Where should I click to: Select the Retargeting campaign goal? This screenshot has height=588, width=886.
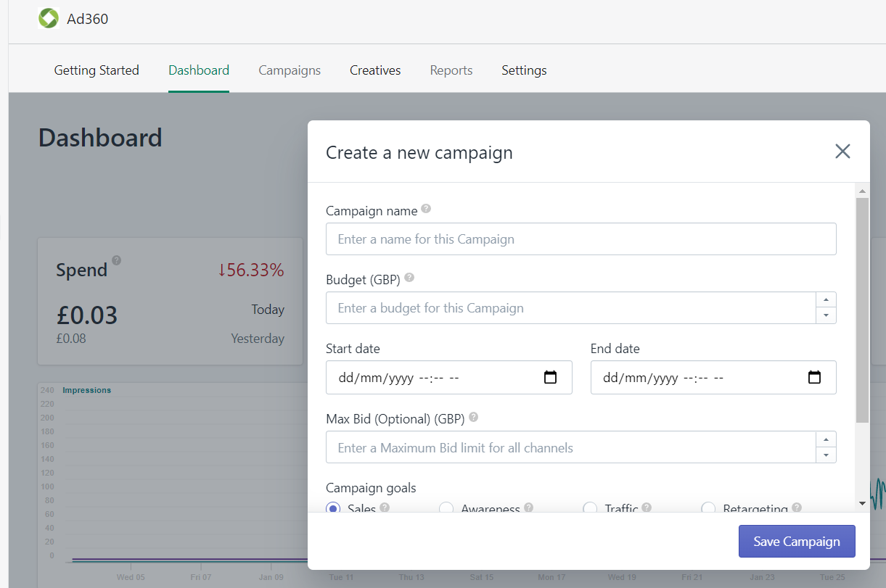(x=708, y=508)
